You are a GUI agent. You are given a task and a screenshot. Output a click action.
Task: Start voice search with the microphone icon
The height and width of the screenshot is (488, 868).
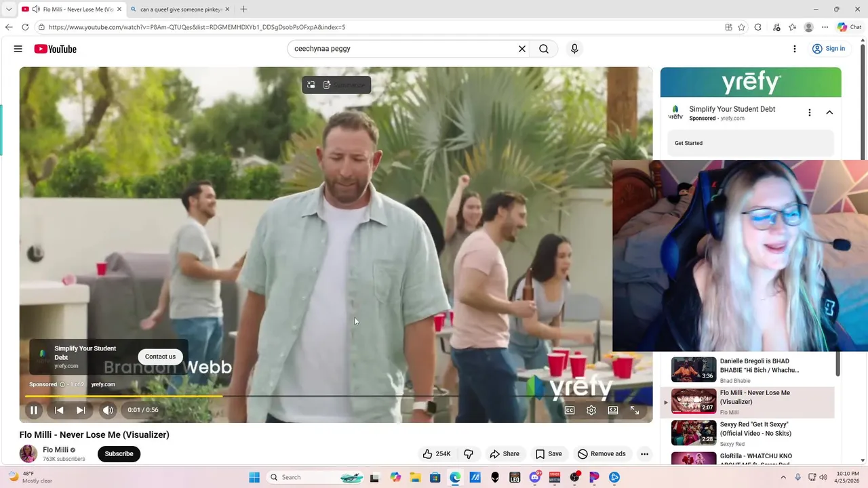(x=574, y=49)
